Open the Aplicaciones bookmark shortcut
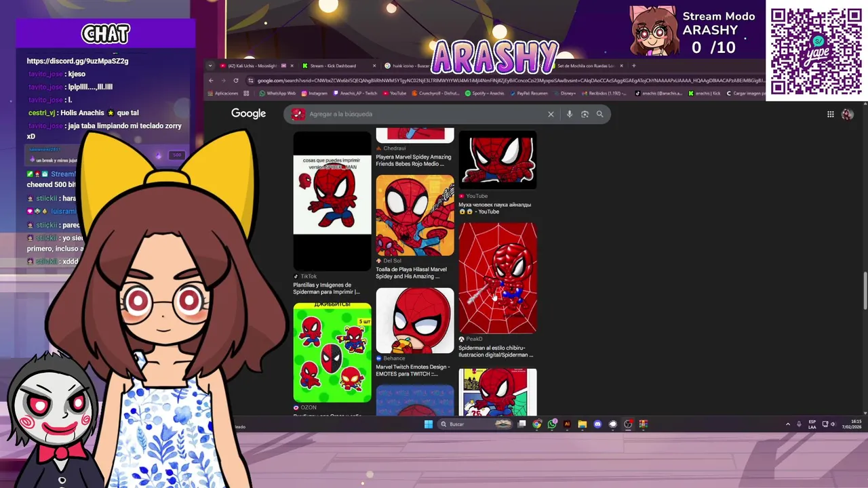The height and width of the screenshot is (488, 868). (223, 94)
